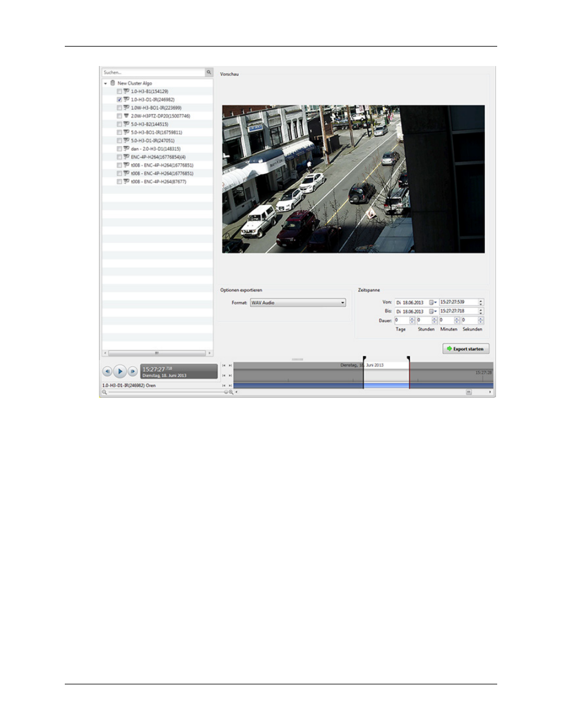Jump to next event on top timeline row
The height and width of the screenshot is (728, 562).
(x=230, y=365)
